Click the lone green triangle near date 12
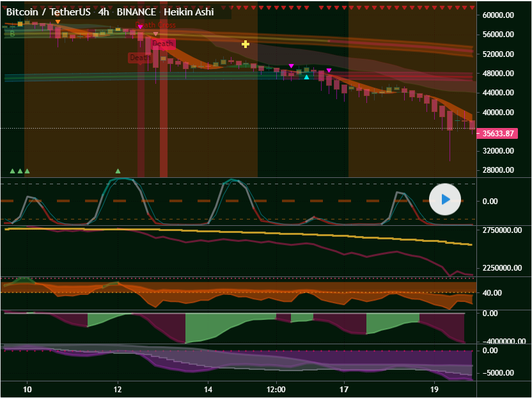The height and width of the screenshot is (398, 532). 118,171
